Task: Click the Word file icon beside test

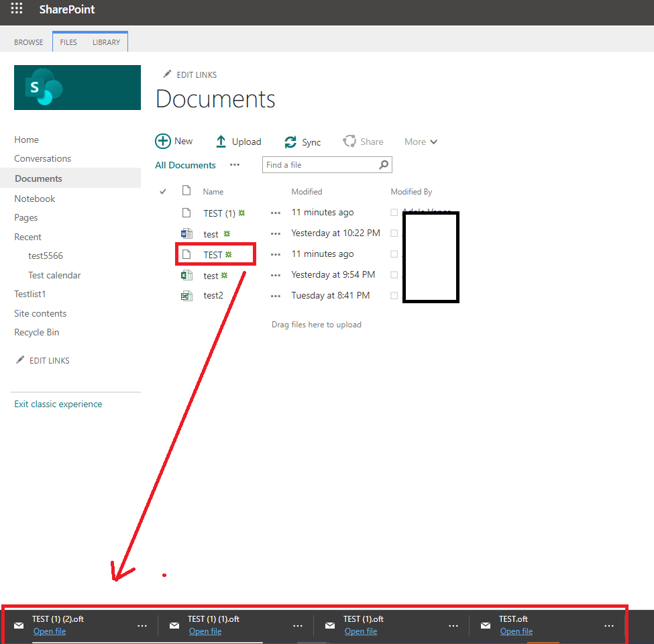Action: pyautogui.click(x=186, y=233)
